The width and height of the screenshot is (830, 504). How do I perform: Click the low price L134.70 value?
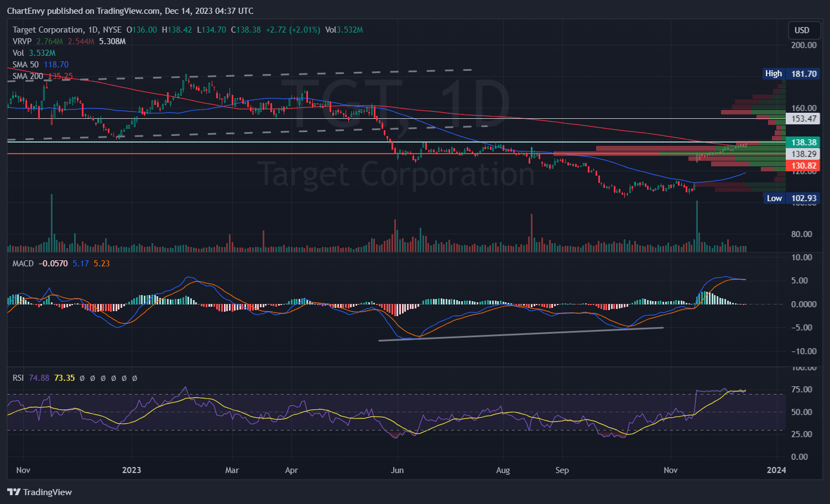point(211,30)
